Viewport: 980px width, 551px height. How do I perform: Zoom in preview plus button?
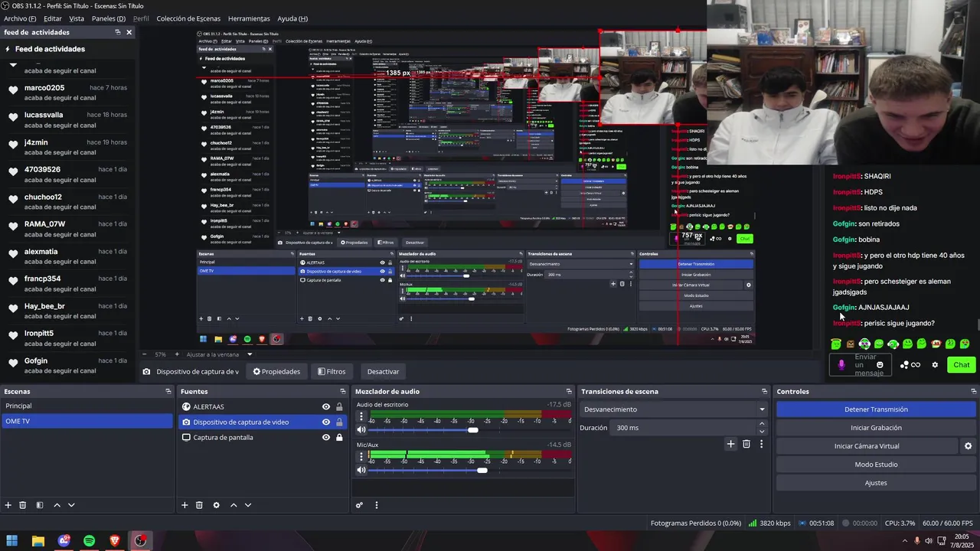(177, 354)
